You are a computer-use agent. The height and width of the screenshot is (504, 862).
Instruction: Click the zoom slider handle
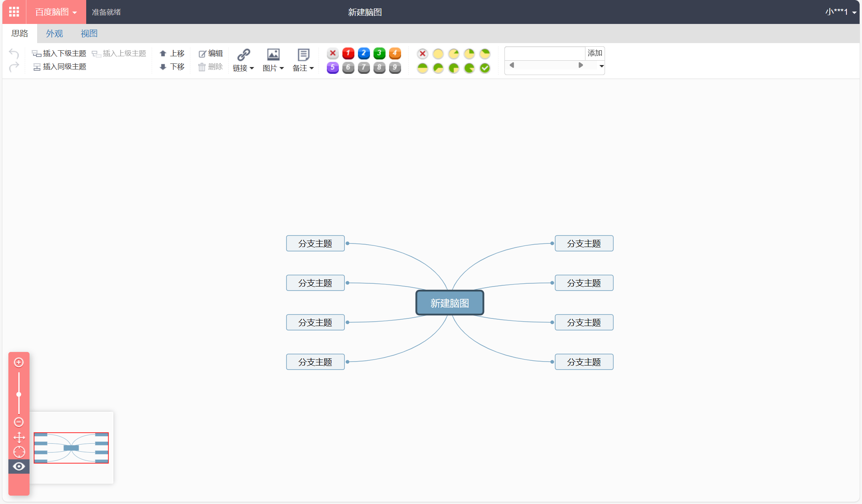click(19, 394)
